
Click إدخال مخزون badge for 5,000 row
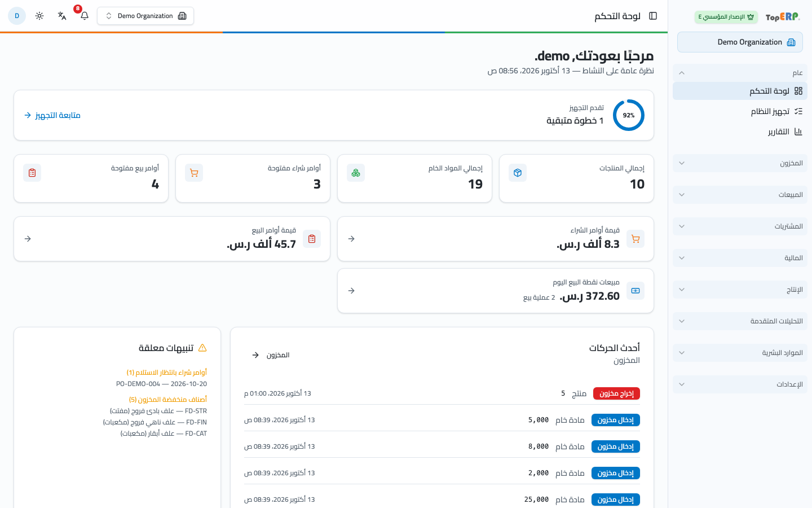point(616,420)
